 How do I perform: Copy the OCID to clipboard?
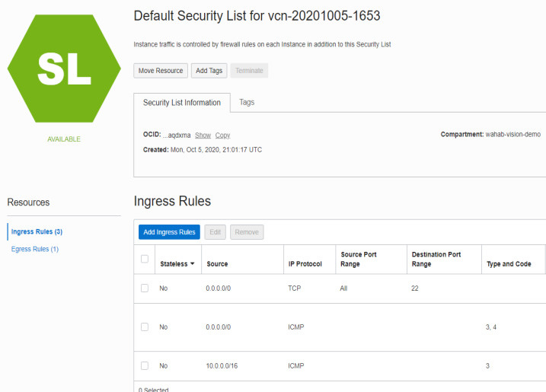point(222,135)
